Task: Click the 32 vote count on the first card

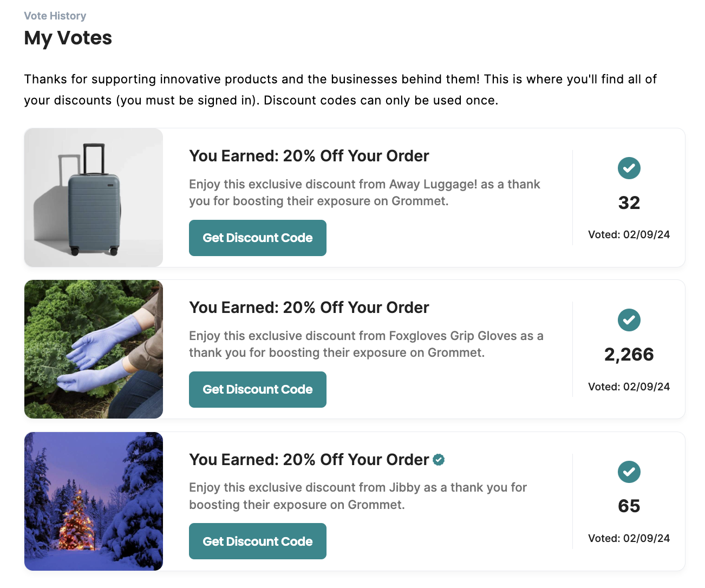Action: [x=629, y=203]
